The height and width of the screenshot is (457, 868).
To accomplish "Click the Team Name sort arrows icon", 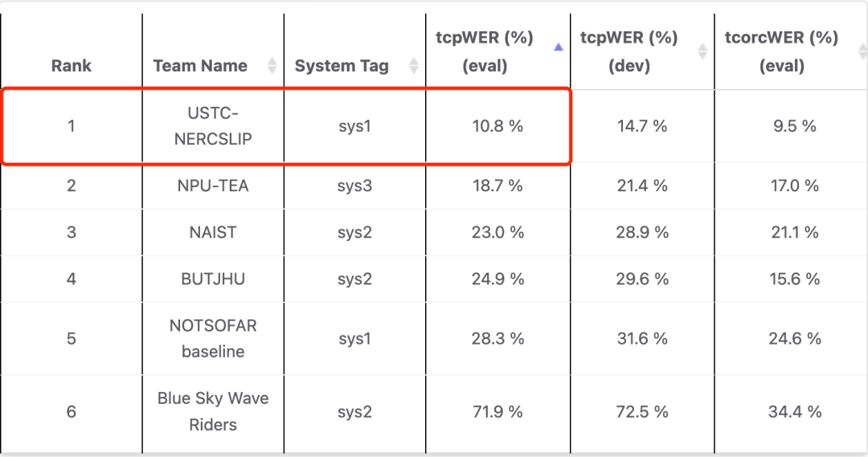I will click(272, 65).
